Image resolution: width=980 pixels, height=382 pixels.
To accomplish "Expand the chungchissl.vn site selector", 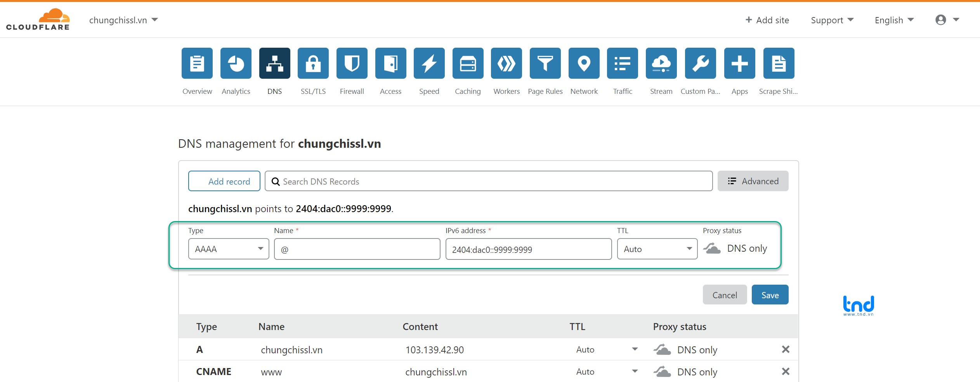I will pos(123,20).
